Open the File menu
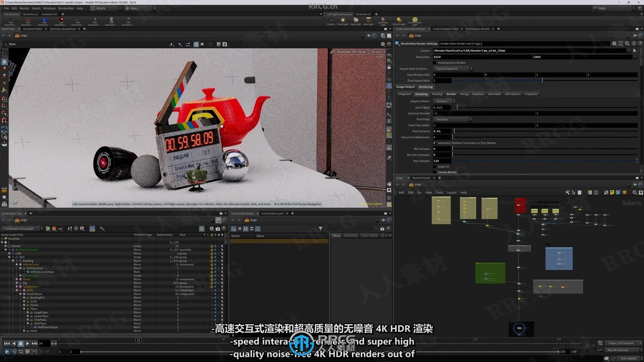 tap(6, 8)
